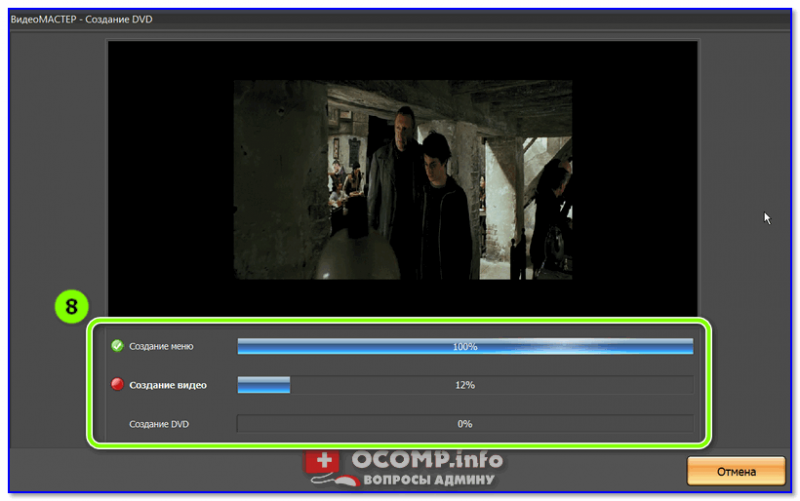Click the Создание меню progress bar at 100%

(465, 346)
